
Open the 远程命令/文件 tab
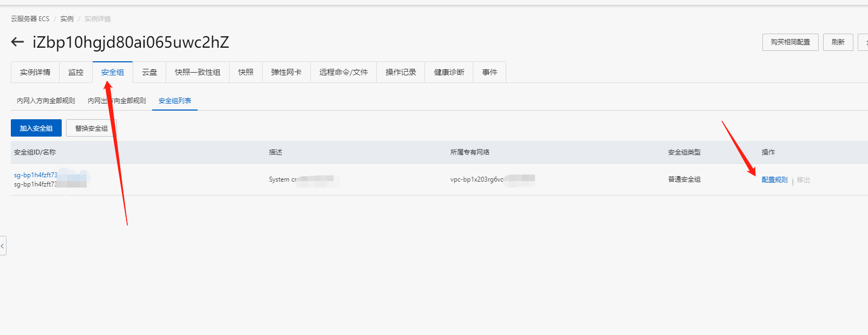344,72
